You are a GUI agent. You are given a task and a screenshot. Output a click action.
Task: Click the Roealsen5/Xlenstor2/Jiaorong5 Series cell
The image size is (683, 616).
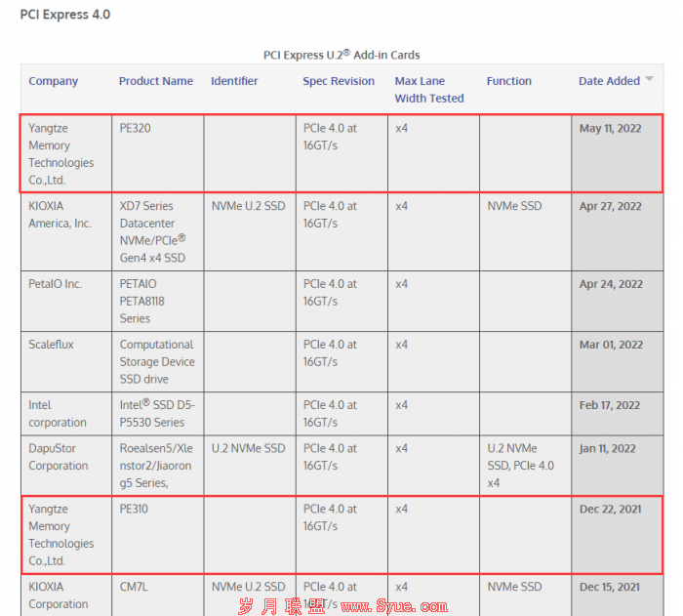tap(158, 465)
